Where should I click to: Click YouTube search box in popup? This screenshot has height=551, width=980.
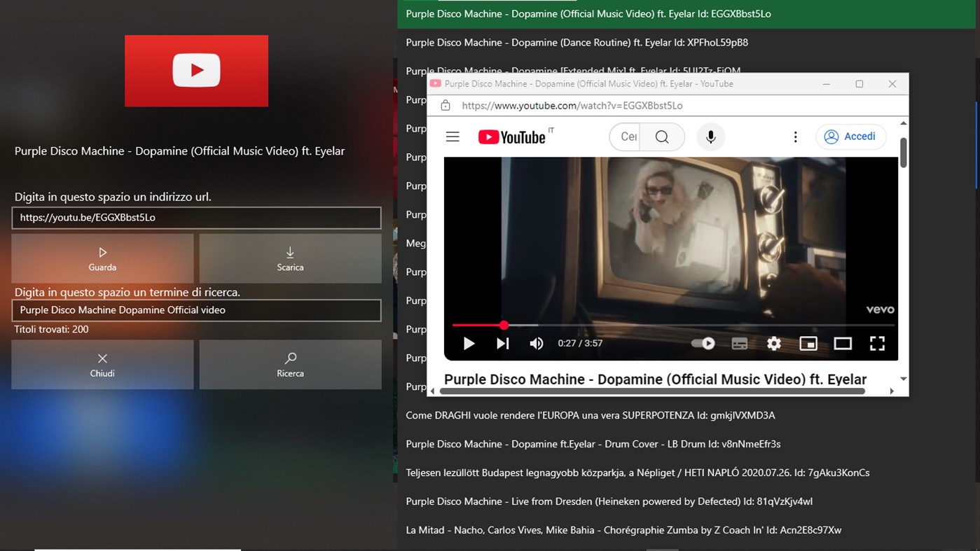(x=626, y=137)
